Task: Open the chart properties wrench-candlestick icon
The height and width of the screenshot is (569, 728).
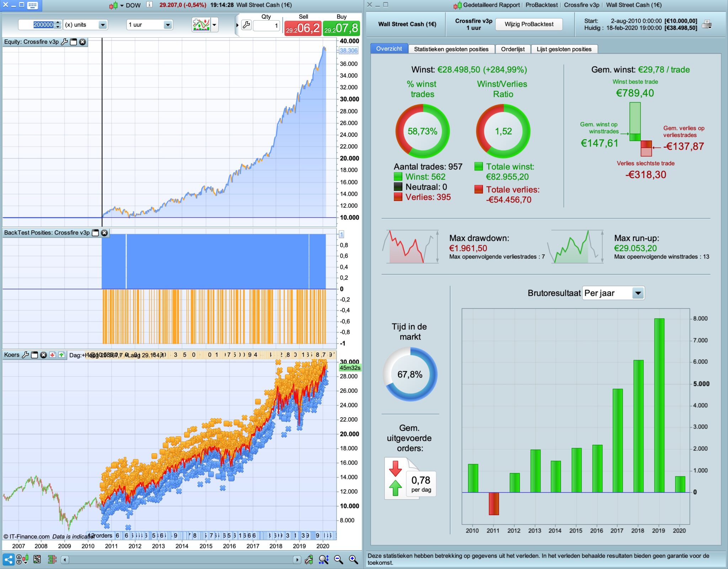Action: [x=309, y=560]
